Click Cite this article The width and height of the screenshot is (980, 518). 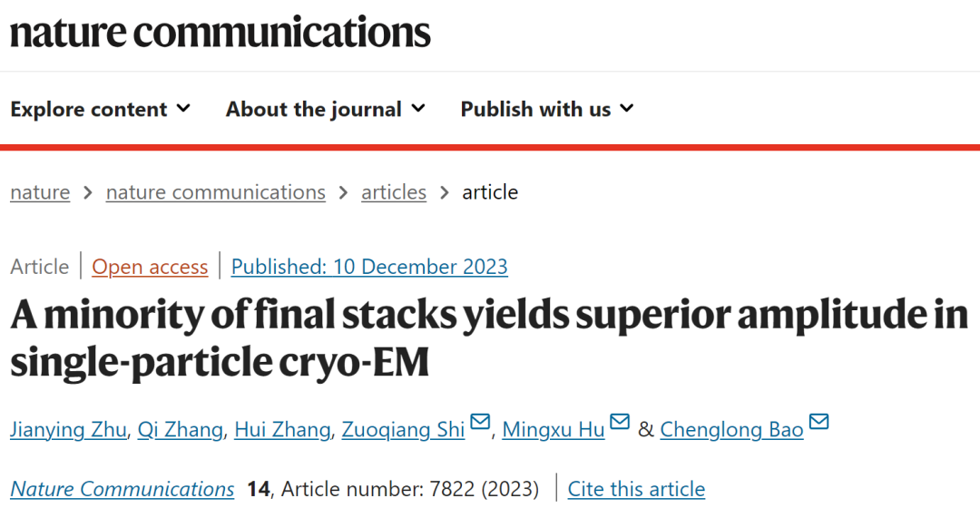[636, 489]
